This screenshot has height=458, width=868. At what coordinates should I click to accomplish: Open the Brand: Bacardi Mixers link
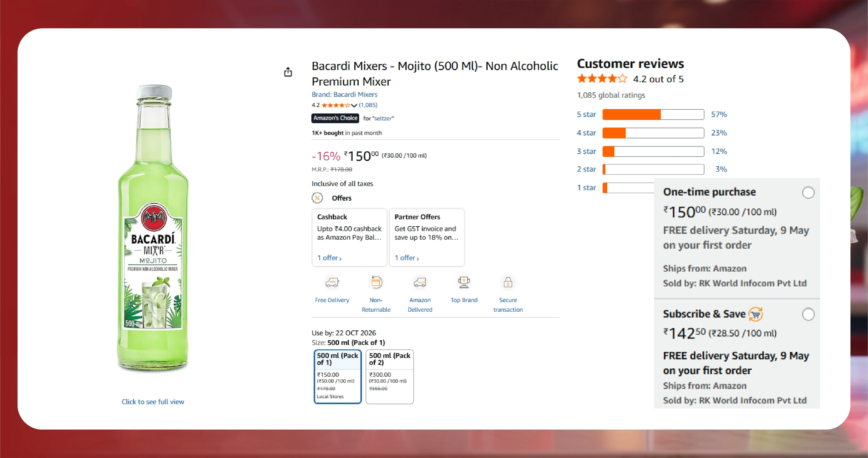(x=344, y=94)
